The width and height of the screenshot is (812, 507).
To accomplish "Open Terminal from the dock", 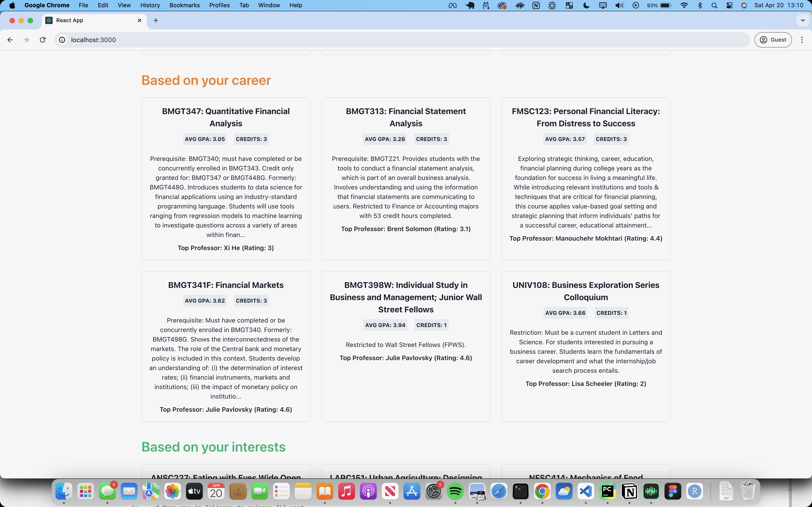I will pyautogui.click(x=520, y=492).
